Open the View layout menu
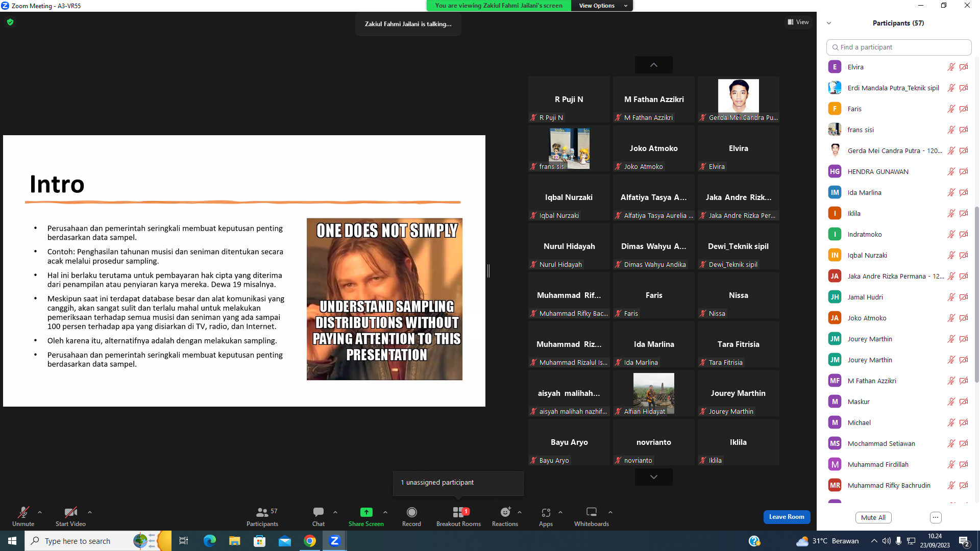Screen dimensions: 980x551 [x=798, y=22]
